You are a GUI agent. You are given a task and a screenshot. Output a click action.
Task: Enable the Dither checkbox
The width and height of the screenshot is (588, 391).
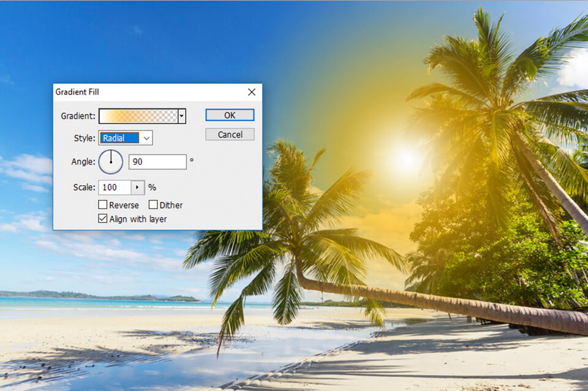153,205
